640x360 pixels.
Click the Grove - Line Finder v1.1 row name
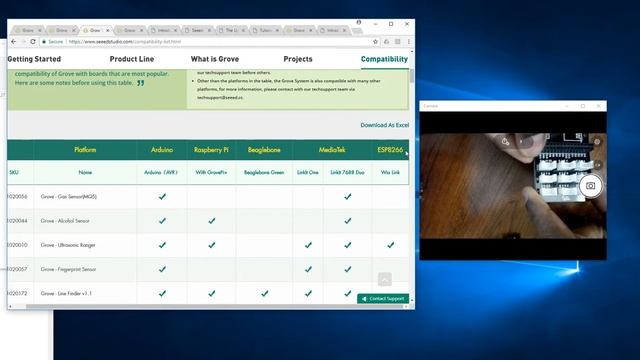click(66, 293)
